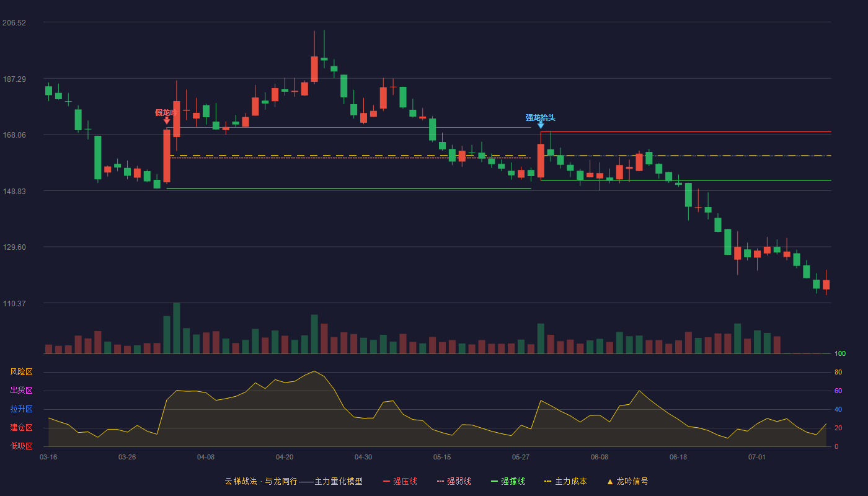
Task: Click the 05-27 date axis label
Action: (521, 457)
